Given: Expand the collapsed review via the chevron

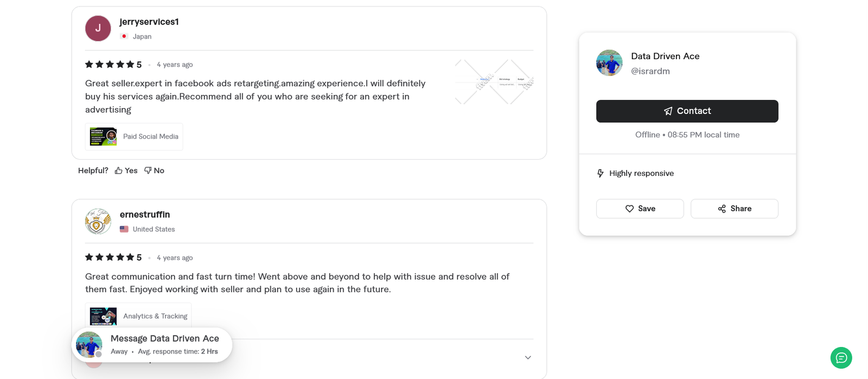Looking at the screenshot, I should [527, 357].
